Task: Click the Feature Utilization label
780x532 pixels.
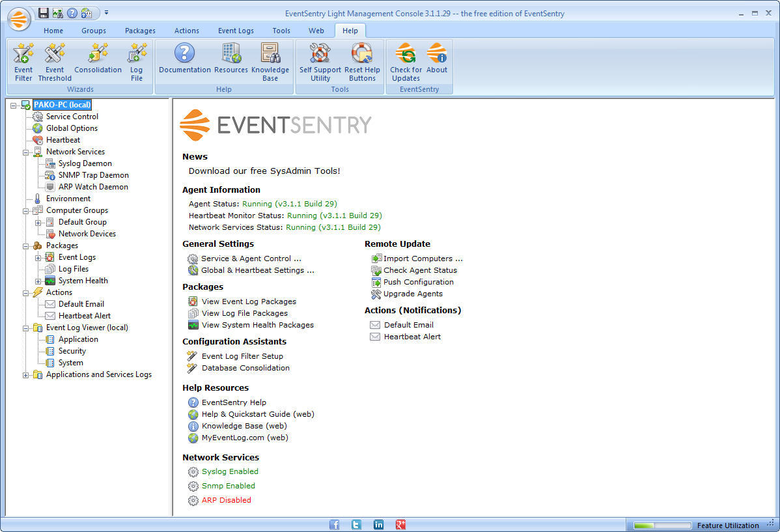Action: [728, 525]
